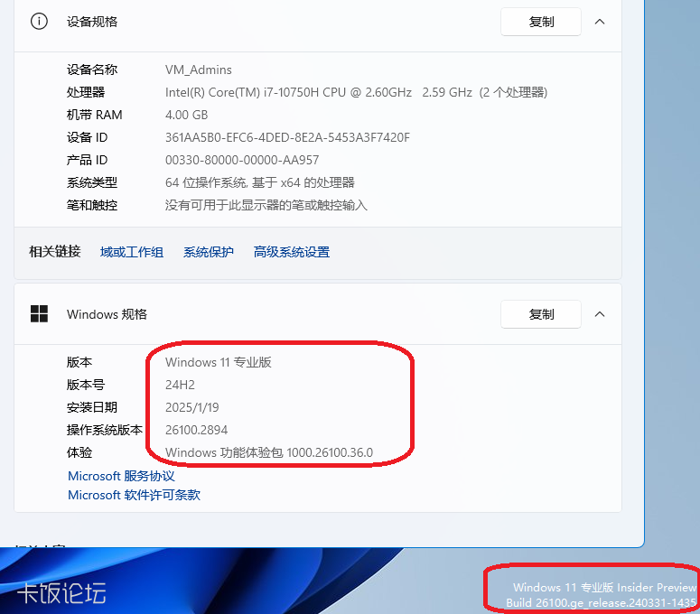Viewport: 700px width, 614px height.
Task: Open the 高级系统设置 link
Action: (292, 252)
